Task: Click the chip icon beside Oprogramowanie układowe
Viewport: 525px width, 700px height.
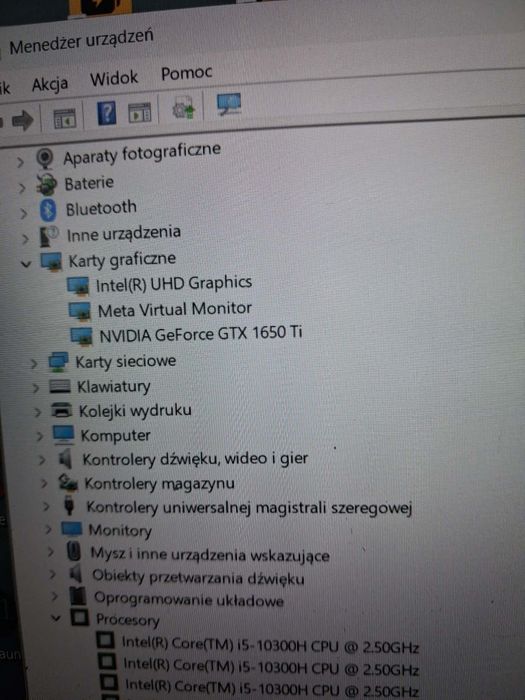Action: pyautogui.click(x=78, y=596)
